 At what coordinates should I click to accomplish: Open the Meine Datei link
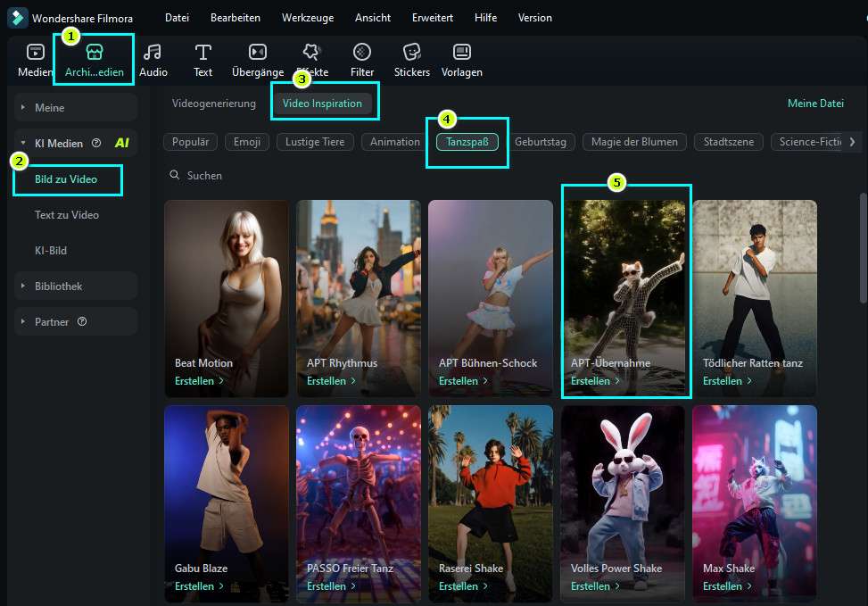click(x=815, y=104)
